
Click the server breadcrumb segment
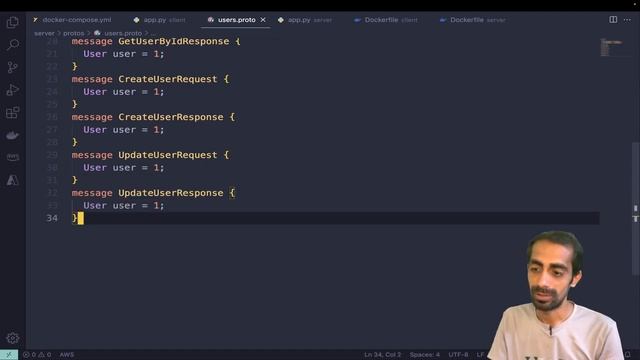click(x=44, y=33)
